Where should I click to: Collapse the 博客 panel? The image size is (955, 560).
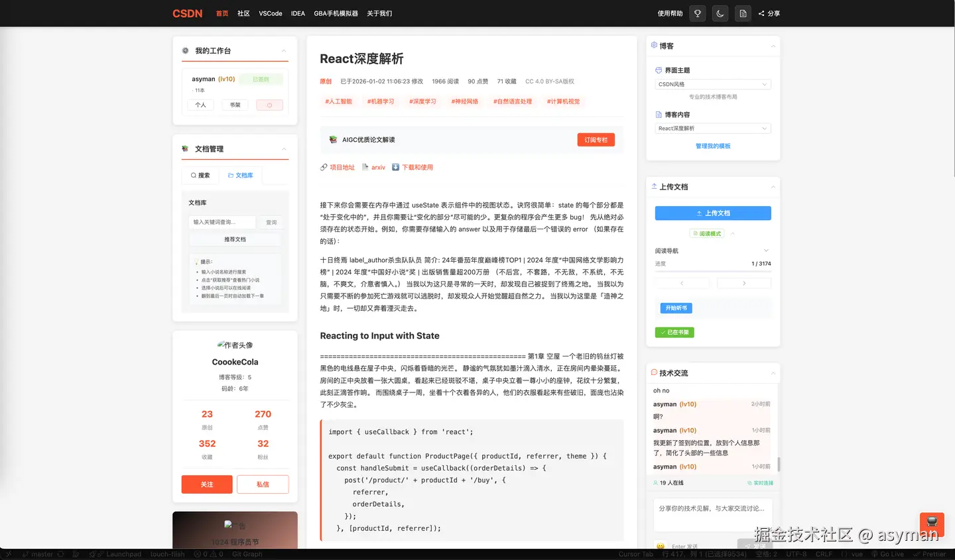(773, 46)
